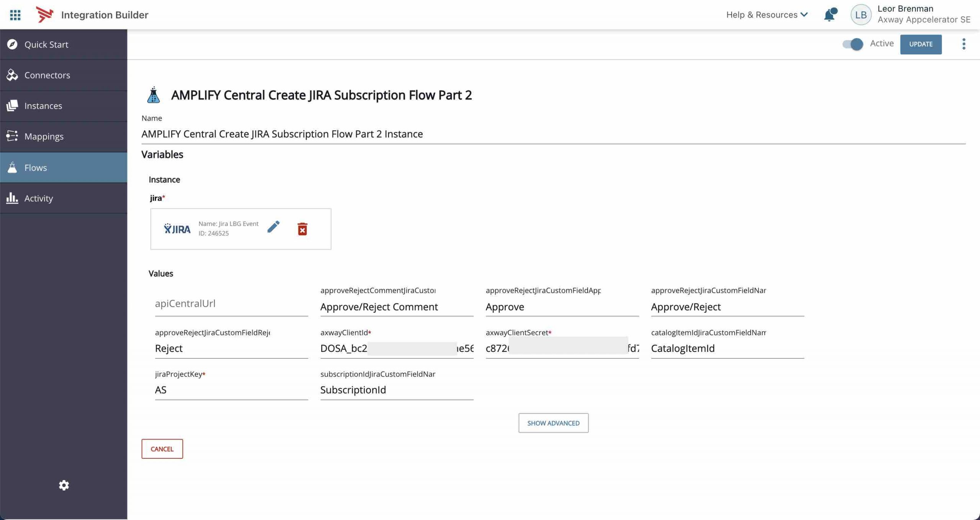Open the apps grid launcher icon
Screen dimensions: 980x520
[15, 15]
